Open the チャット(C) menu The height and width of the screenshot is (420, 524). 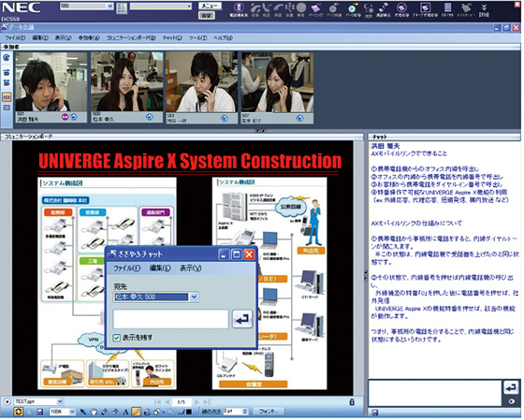click(172, 37)
